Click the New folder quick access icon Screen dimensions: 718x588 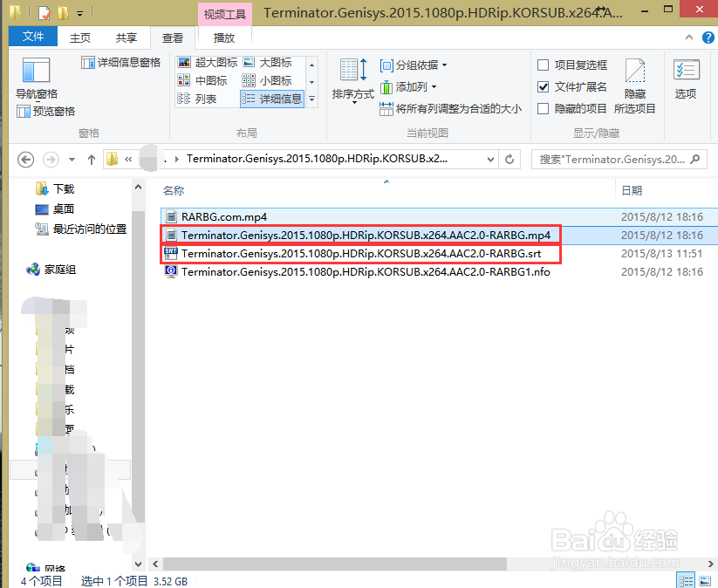click(63, 13)
